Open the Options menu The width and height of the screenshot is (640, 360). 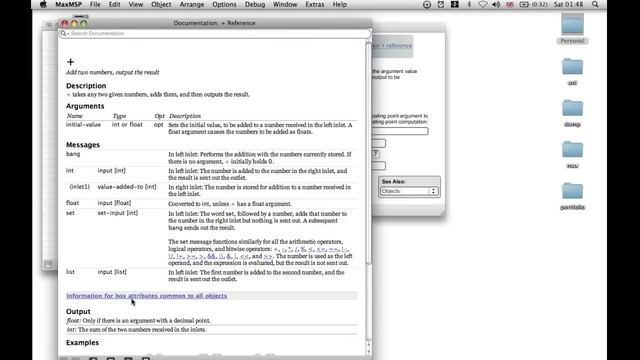[x=224, y=4]
